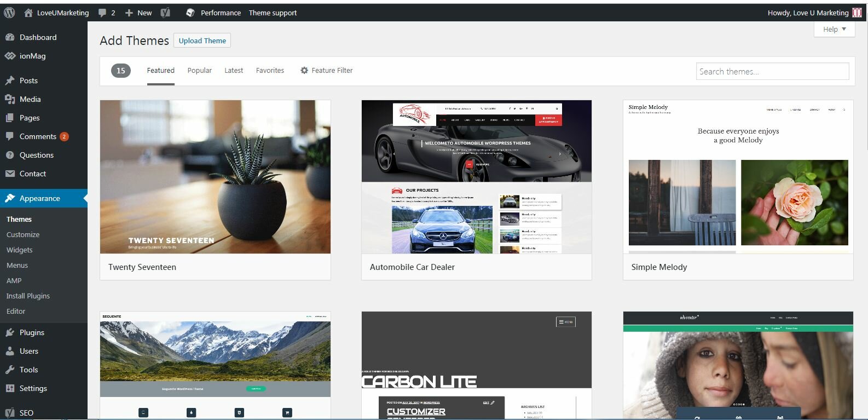Select the Simple Melody theme thumbnail
This screenshot has width=868, height=420.
(x=738, y=177)
